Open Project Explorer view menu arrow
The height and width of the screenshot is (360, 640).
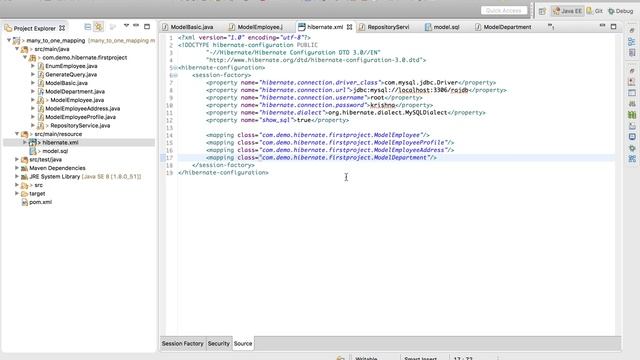click(126, 26)
